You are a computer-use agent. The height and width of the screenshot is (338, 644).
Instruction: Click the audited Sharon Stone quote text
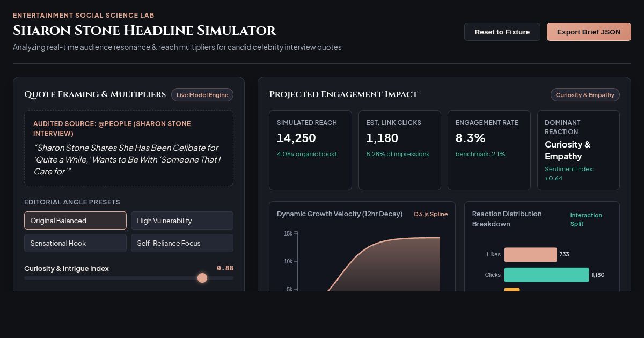127,159
